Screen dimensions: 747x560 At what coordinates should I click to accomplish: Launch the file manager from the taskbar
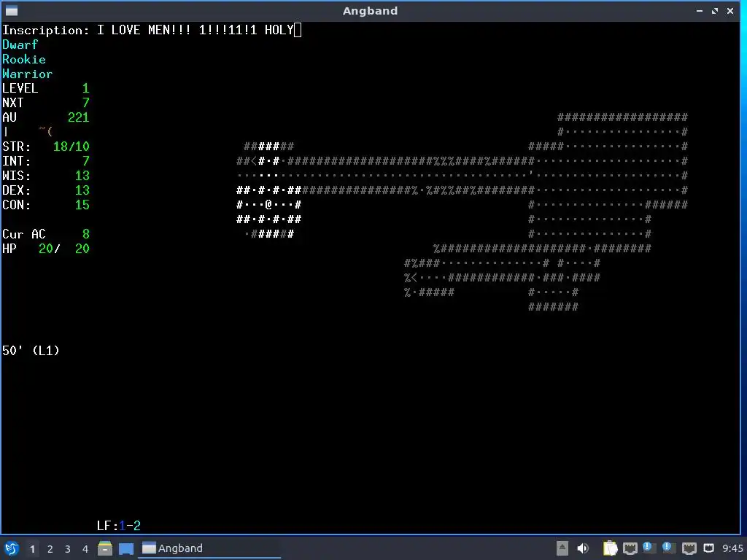click(105, 548)
